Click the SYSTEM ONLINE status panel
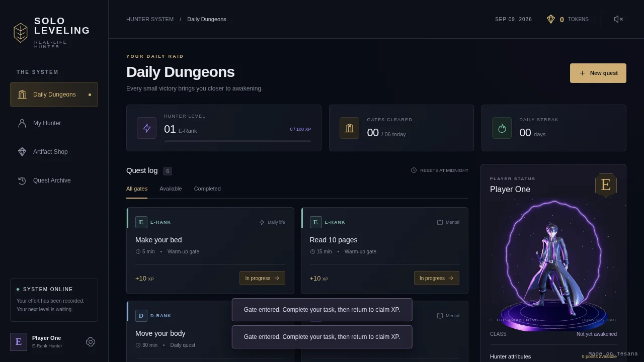This screenshot has width=644, height=362. (x=54, y=300)
